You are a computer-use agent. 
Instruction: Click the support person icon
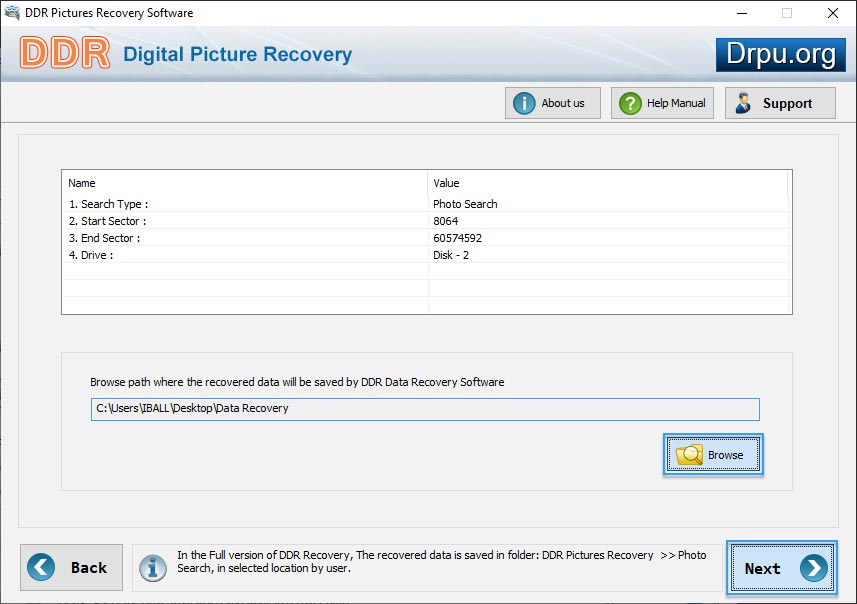coord(743,103)
